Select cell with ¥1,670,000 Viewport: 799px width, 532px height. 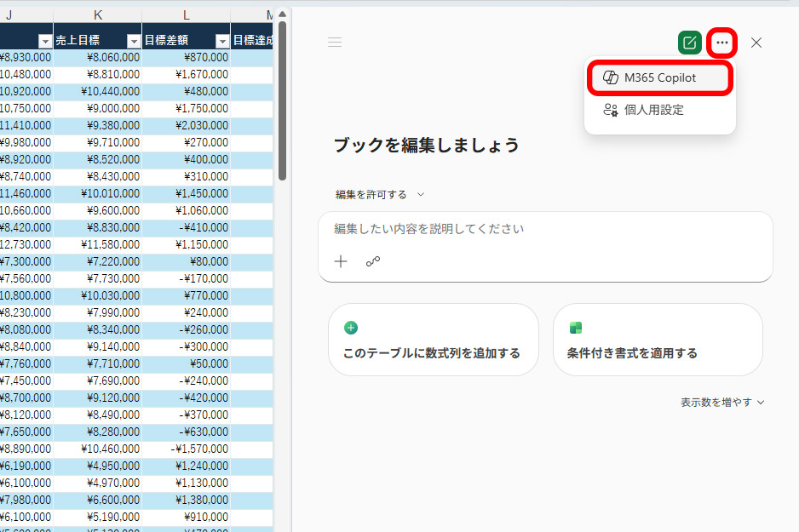coord(187,74)
